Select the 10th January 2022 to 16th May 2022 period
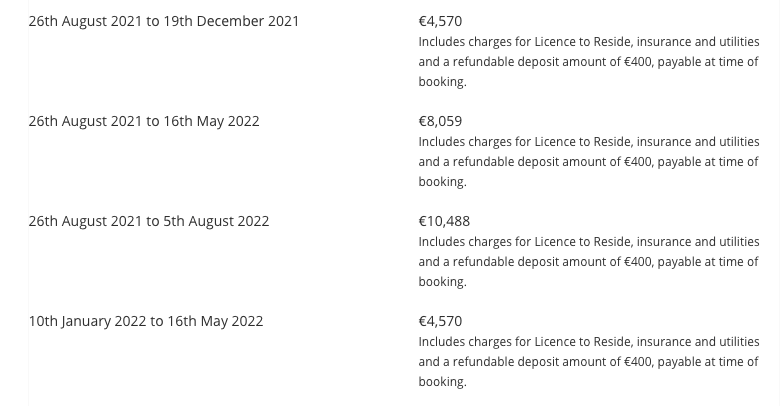The image size is (781, 406). [x=146, y=321]
